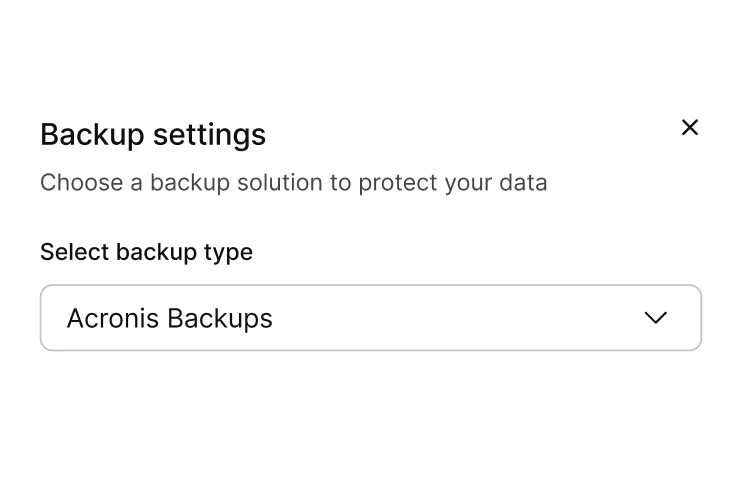Focus the backup type select field

[x=370, y=318]
